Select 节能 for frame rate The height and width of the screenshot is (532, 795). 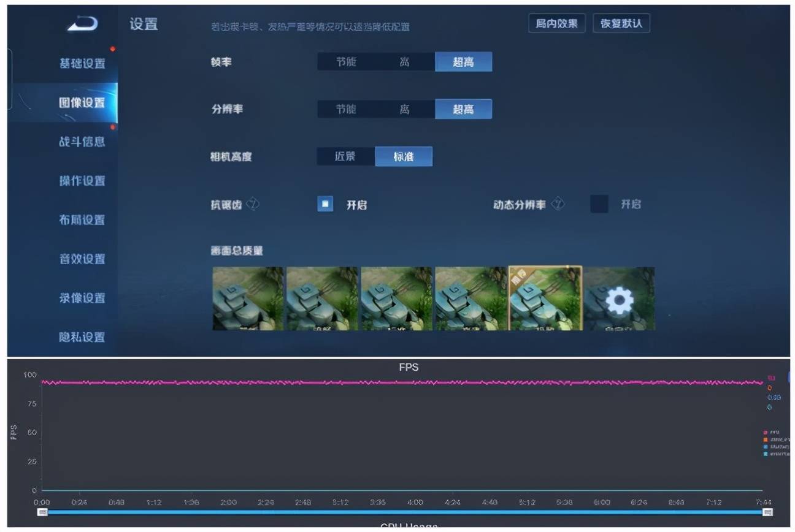[346, 62]
